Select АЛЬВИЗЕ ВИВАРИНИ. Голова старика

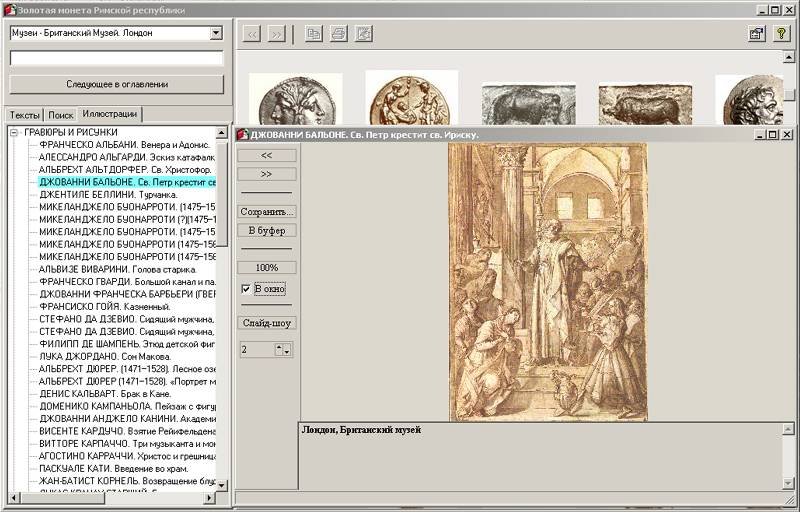[118, 269]
